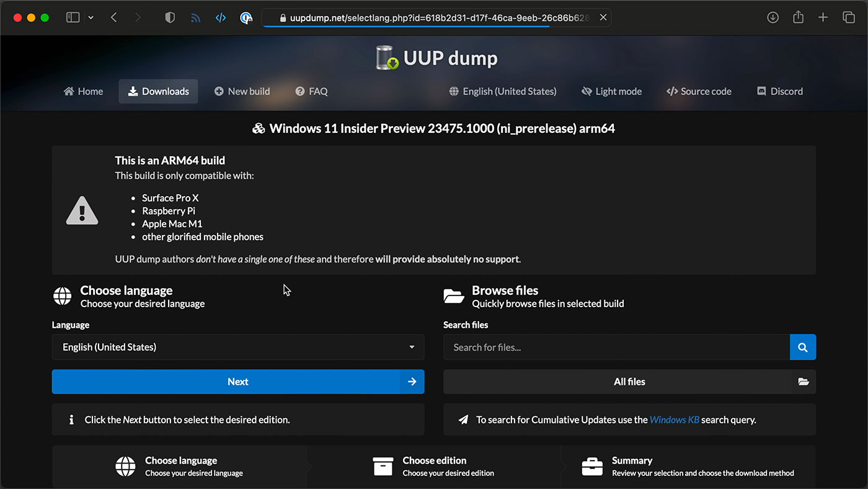Click the archive box Choose edition icon
The width and height of the screenshot is (868, 489).
click(x=383, y=466)
